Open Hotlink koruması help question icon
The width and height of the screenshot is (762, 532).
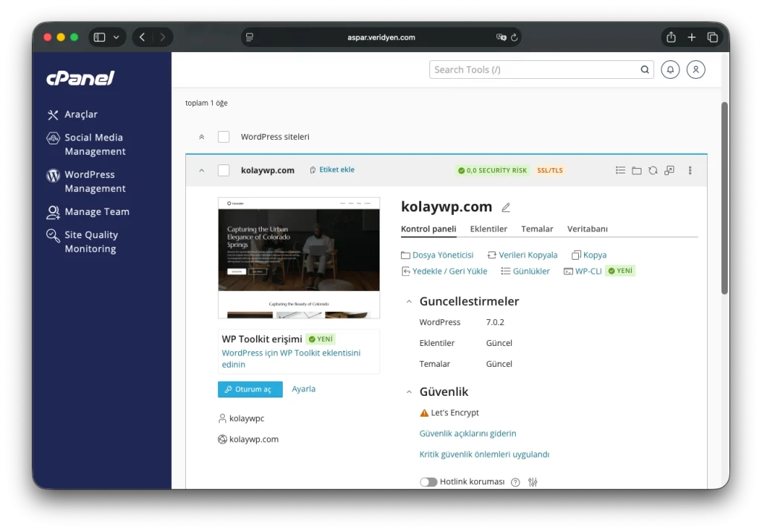click(516, 482)
